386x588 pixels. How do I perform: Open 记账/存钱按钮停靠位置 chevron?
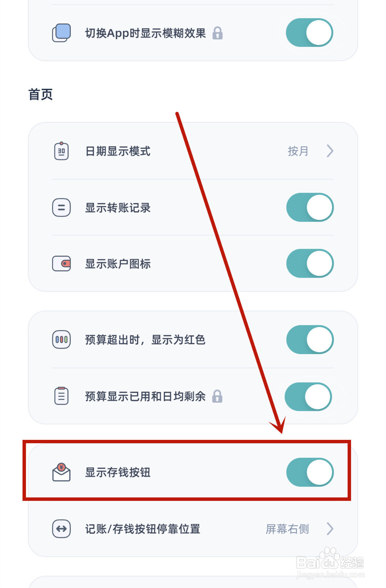[330, 529]
